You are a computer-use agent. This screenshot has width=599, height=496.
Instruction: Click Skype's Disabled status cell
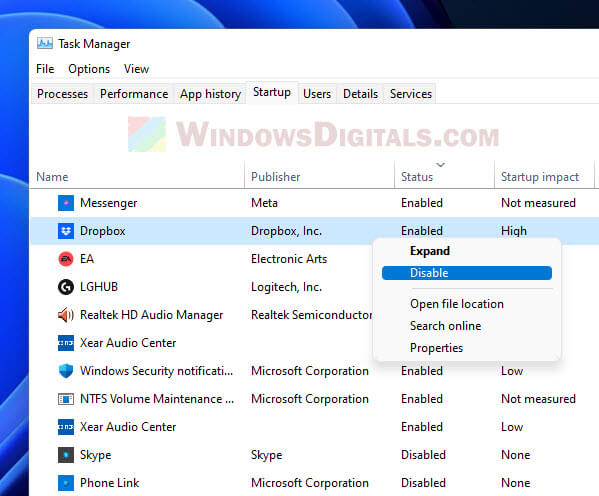(423, 455)
